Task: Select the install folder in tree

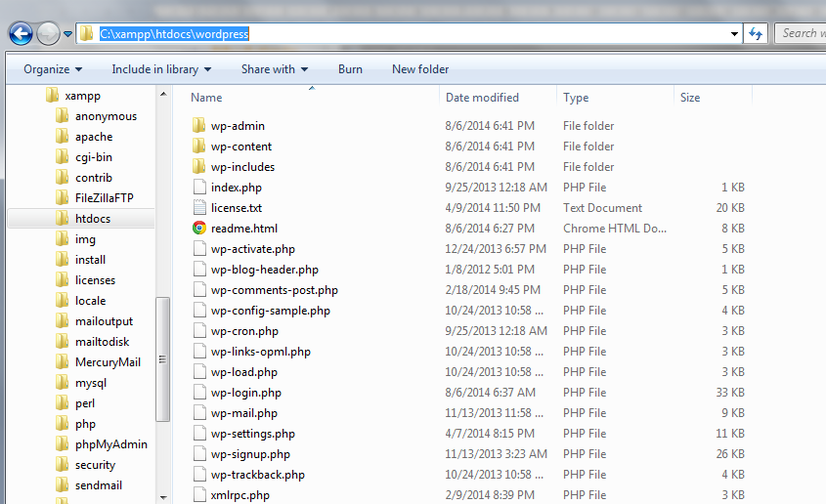Action: click(90, 260)
